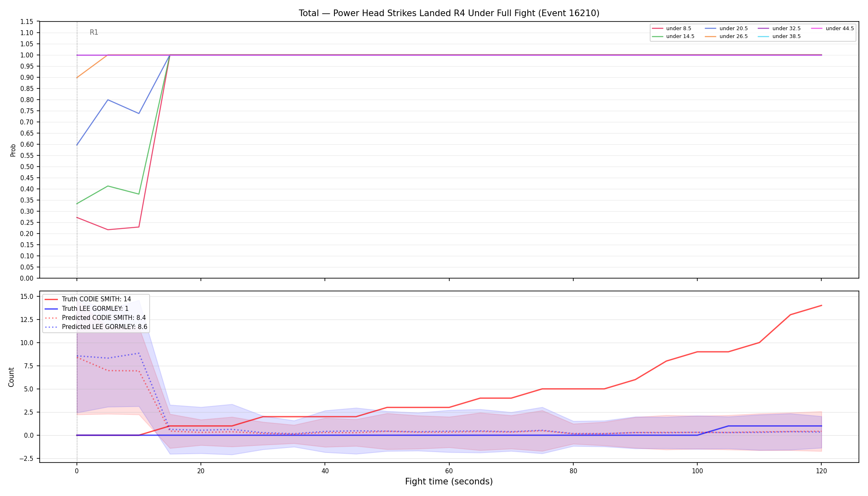Click the 0.00 tick on Prob axis
This screenshot has width=868, height=496.
point(27,278)
